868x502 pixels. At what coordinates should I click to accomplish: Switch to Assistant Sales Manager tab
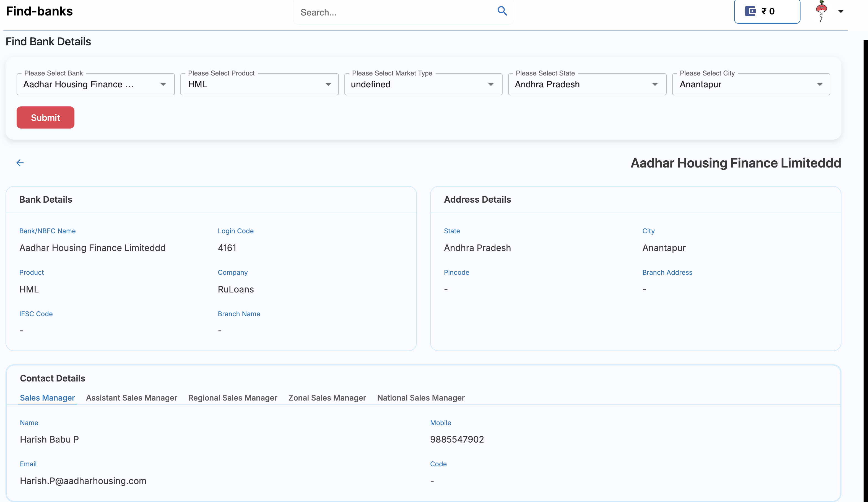point(131,398)
